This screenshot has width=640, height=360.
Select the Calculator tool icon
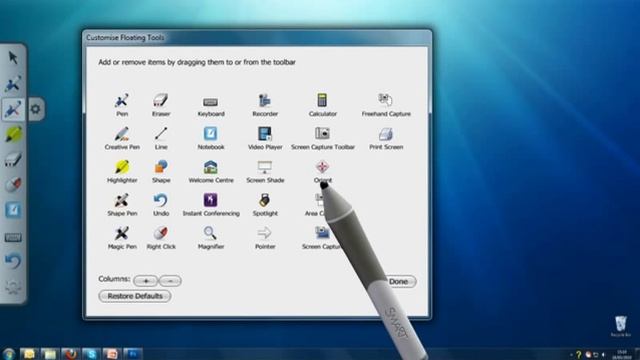[322, 100]
